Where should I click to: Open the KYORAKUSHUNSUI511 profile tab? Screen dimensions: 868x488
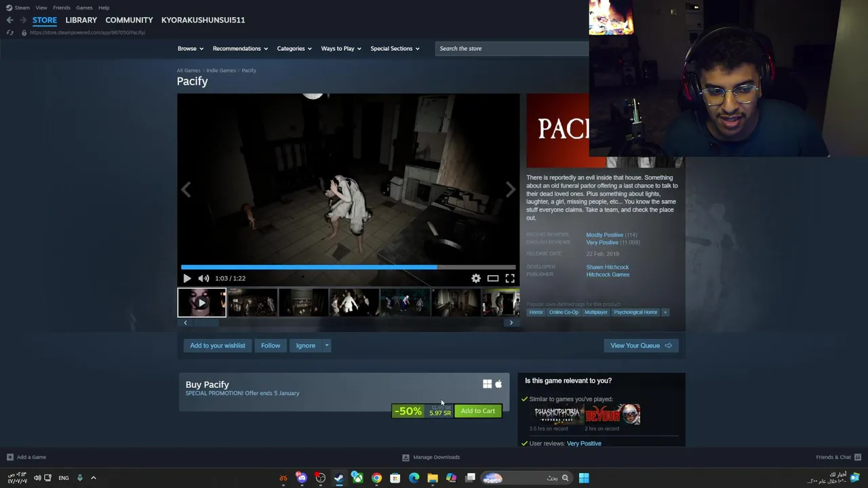(203, 20)
